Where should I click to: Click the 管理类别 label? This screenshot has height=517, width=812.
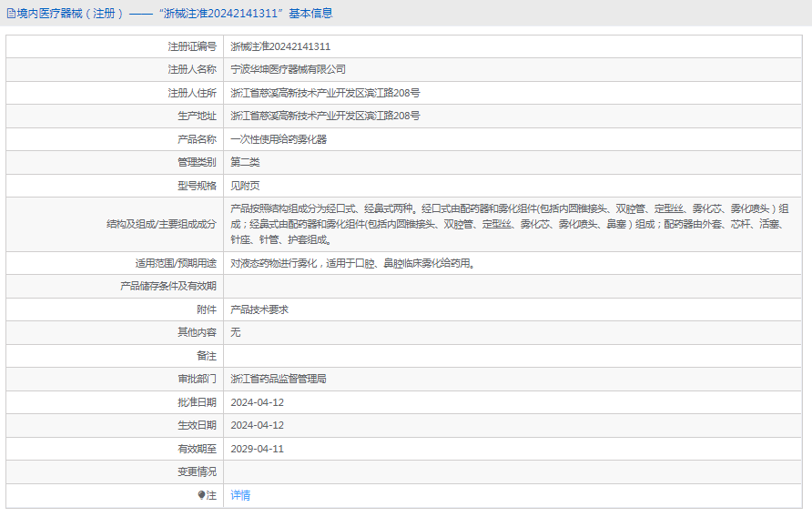[x=197, y=162]
